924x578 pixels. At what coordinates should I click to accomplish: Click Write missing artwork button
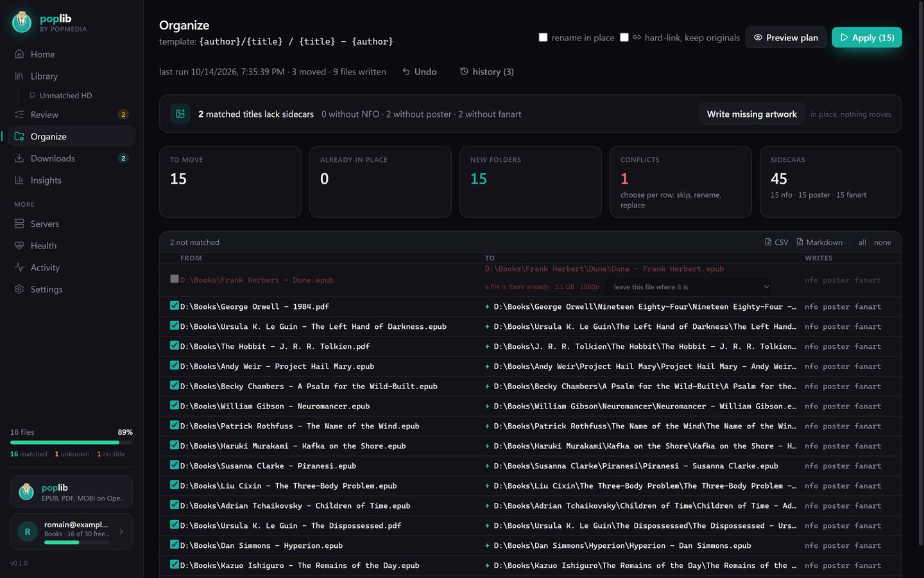coord(751,114)
